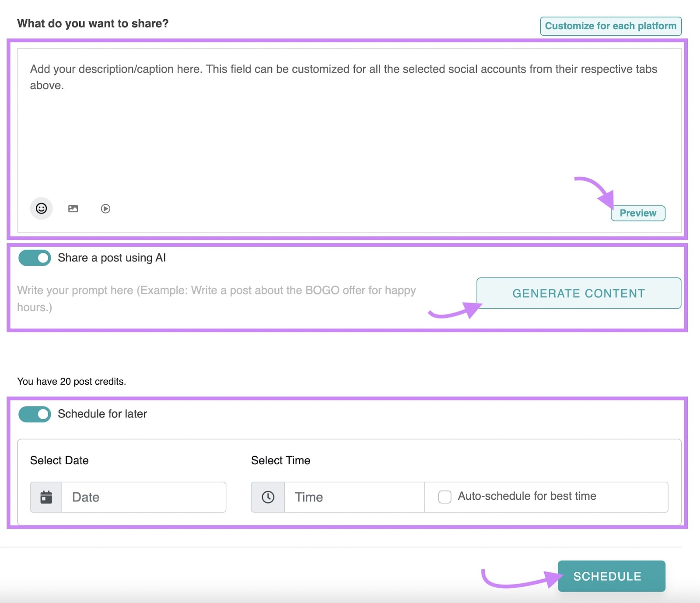
Task: Add an image via picture icon
Action: pos(73,209)
